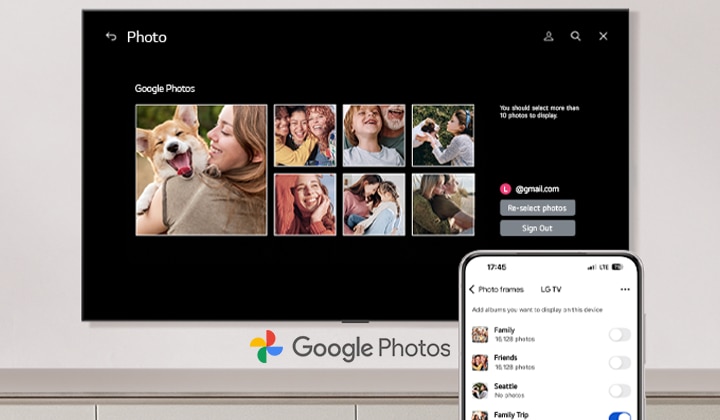Open the user profile icon on TV

(548, 36)
